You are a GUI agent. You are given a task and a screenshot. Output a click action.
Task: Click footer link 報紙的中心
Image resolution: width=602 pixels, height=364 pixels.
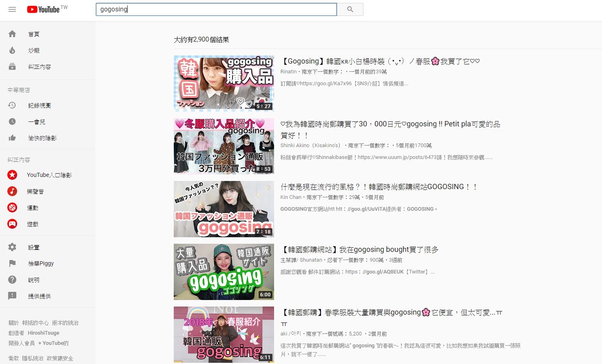tap(35, 323)
